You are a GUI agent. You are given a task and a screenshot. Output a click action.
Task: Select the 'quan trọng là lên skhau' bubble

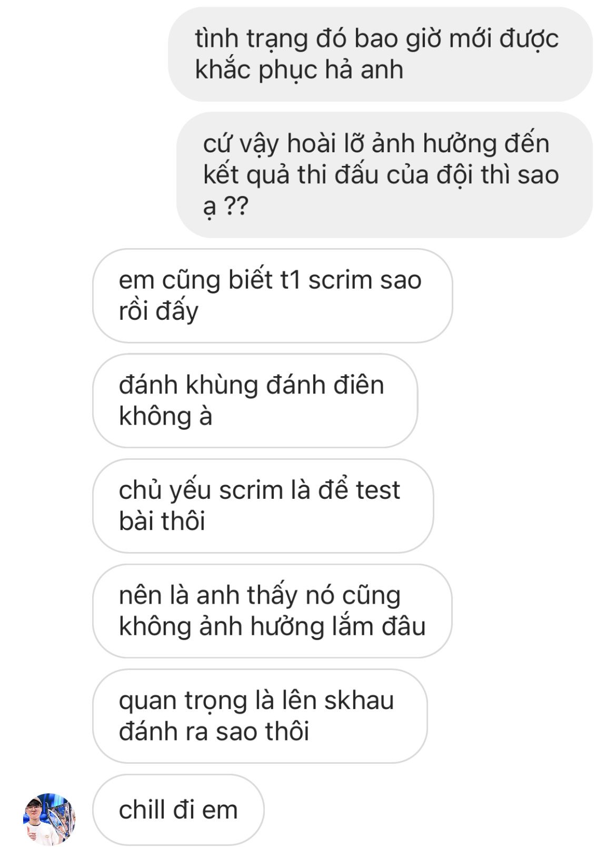point(260,716)
